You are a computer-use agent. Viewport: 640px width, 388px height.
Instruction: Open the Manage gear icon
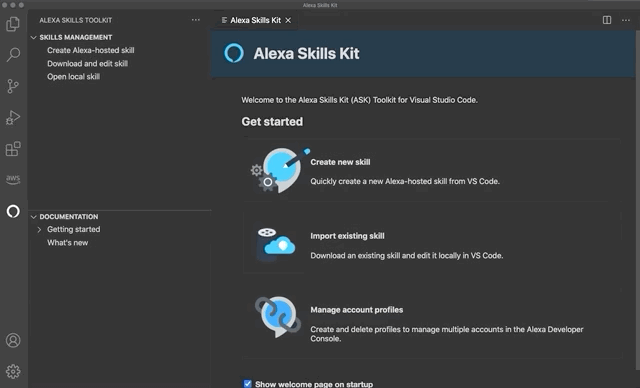tap(13, 372)
